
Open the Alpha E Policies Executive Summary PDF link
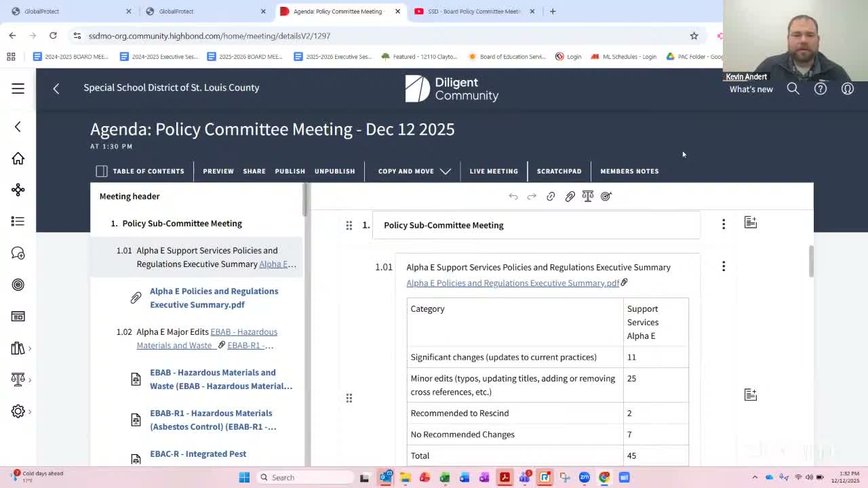513,283
